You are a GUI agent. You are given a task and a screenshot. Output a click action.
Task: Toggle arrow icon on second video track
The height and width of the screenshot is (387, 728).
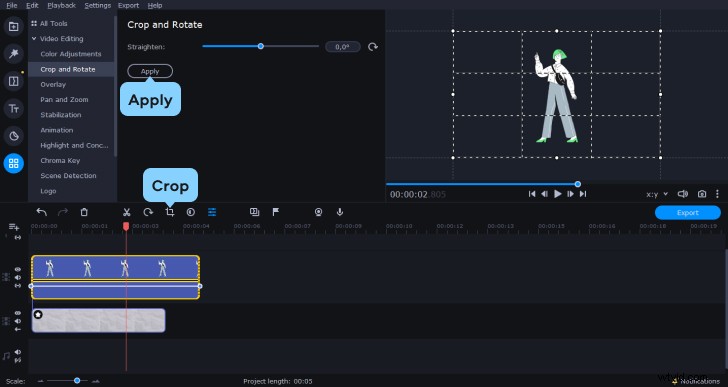18,329
